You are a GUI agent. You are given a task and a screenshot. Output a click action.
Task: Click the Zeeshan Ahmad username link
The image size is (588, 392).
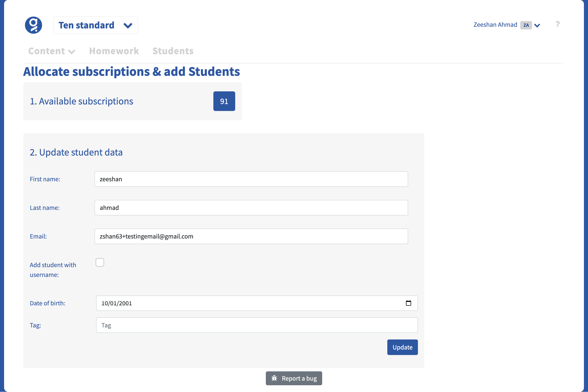(495, 25)
